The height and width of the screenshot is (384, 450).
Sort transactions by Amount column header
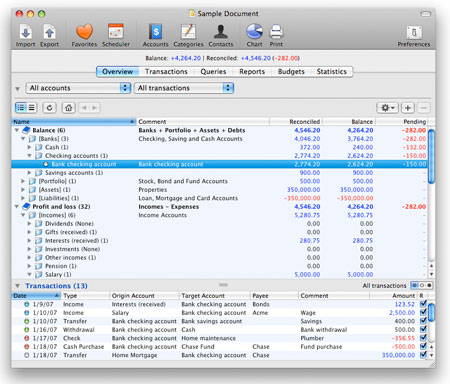[393, 296]
